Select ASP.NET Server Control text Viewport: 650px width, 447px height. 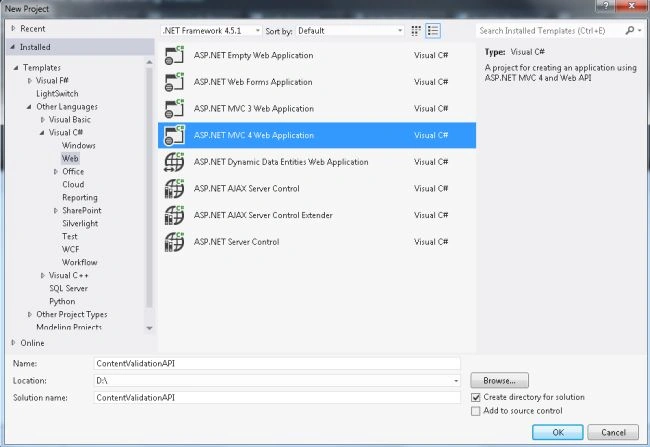pos(236,242)
